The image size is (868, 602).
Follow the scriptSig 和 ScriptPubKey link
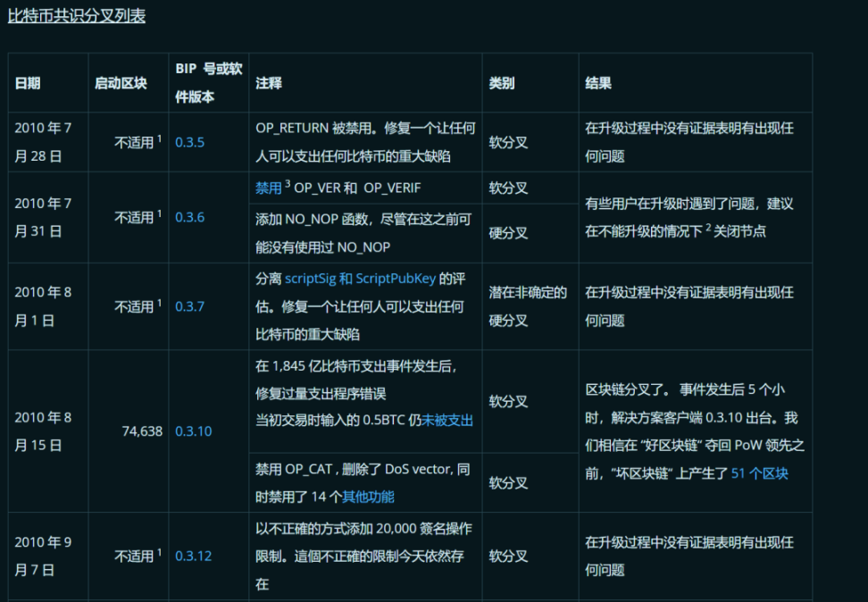pos(361,279)
